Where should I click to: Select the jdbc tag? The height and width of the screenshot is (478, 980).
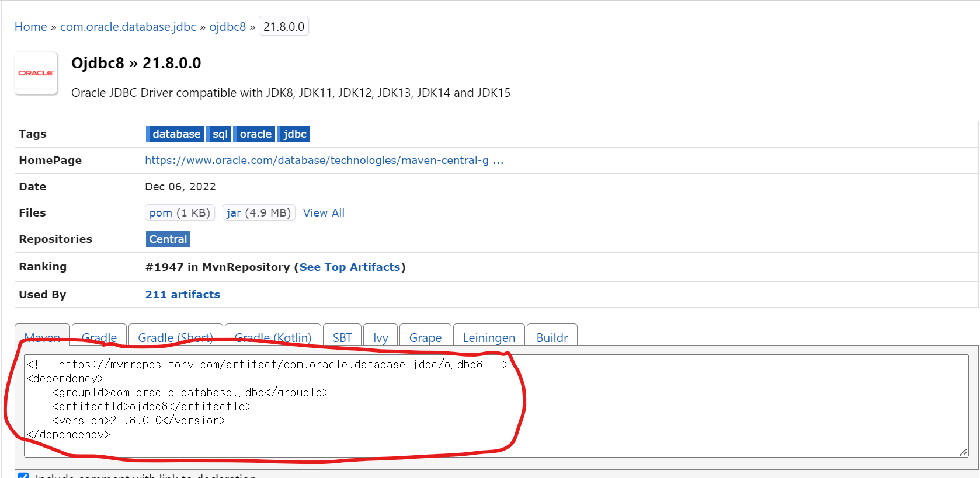click(x=294, y=134)
